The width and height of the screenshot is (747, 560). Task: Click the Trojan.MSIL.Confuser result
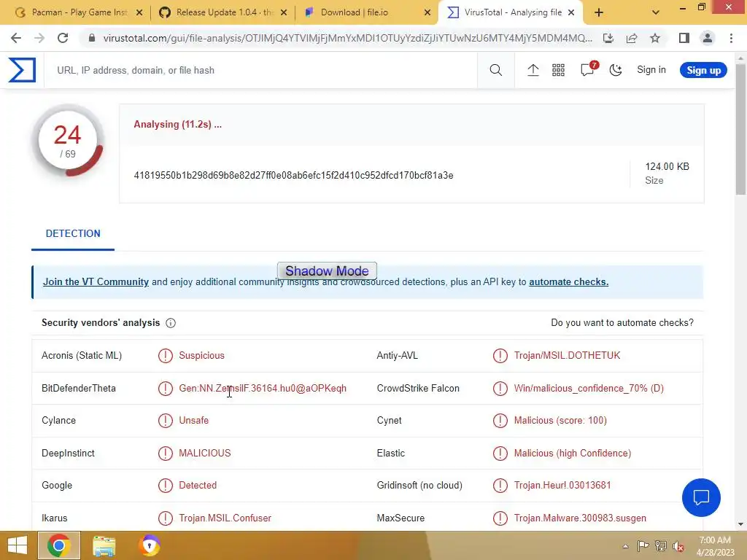click(225, 518)
